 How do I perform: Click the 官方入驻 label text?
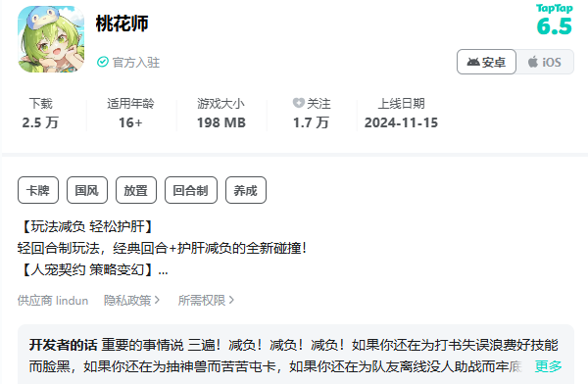coord(136,63)
